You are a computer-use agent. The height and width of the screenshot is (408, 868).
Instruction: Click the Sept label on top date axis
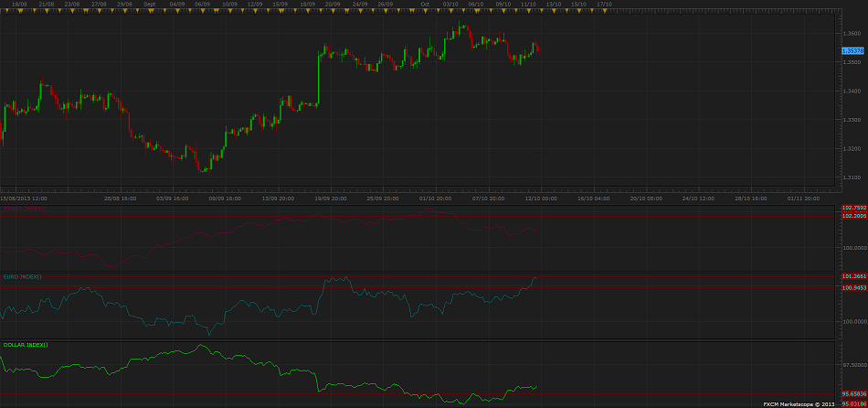(x=151, y=5)
